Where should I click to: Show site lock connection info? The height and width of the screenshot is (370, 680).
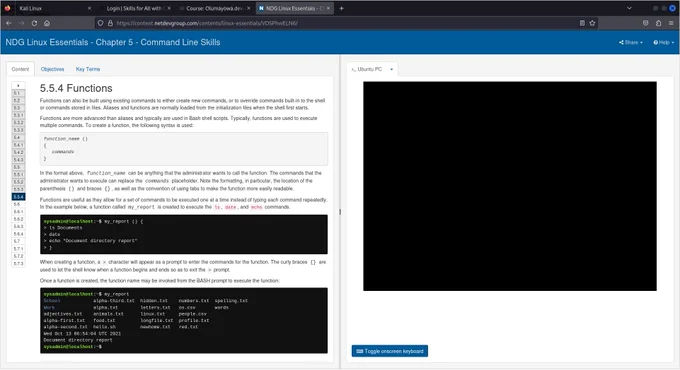click(x=110, y=23)
